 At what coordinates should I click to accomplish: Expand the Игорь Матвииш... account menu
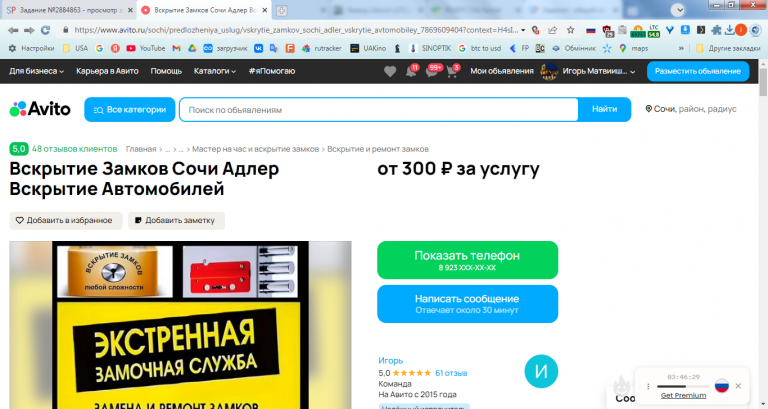tap(599, 71)
